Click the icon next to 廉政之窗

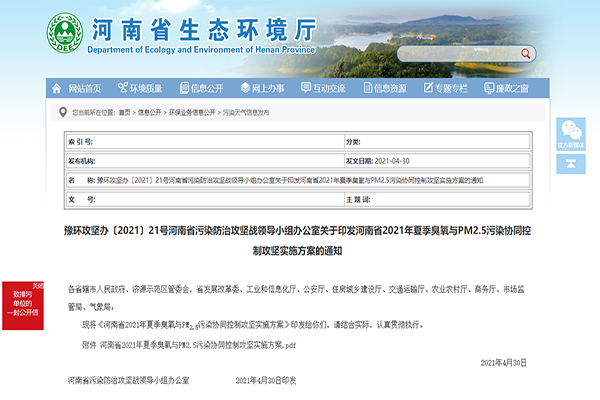point(489,88)
